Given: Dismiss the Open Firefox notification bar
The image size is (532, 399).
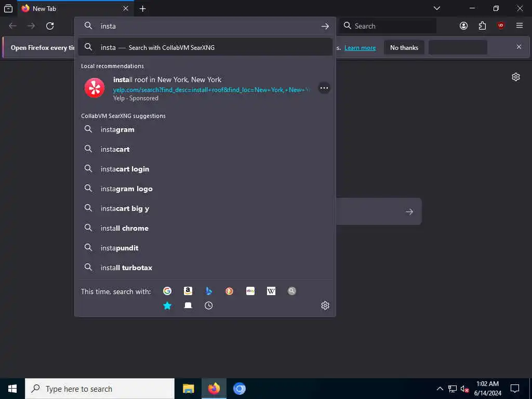Looking at the screenshot, I should pos(519,47).
